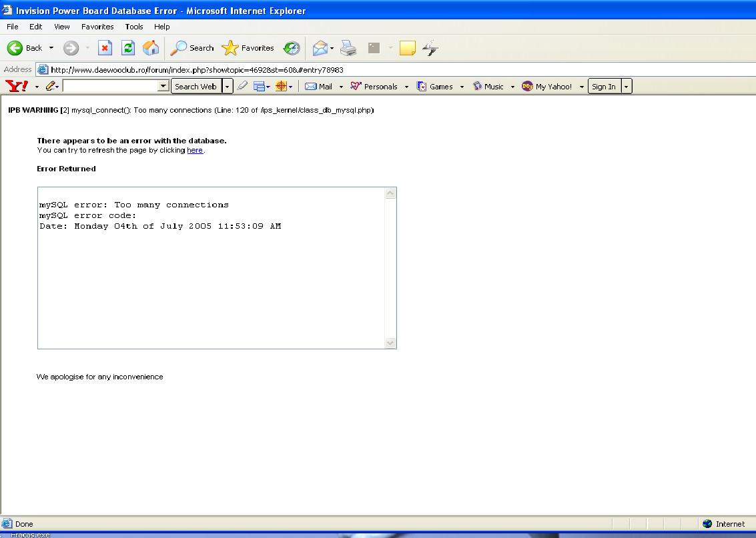Open the Back history dropdown arrow

(51, 48)
